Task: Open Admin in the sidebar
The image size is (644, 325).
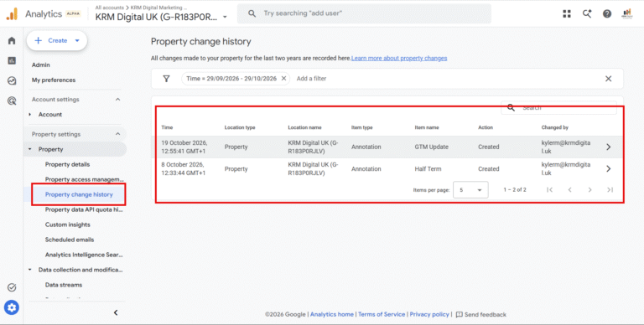Action: (40, 64)
